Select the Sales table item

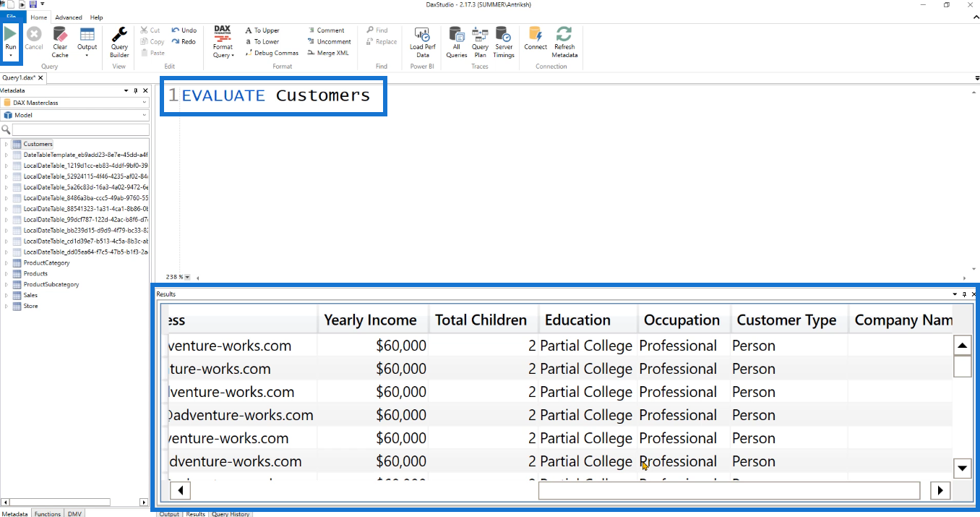pyautogui.click(x=30, y=296)
